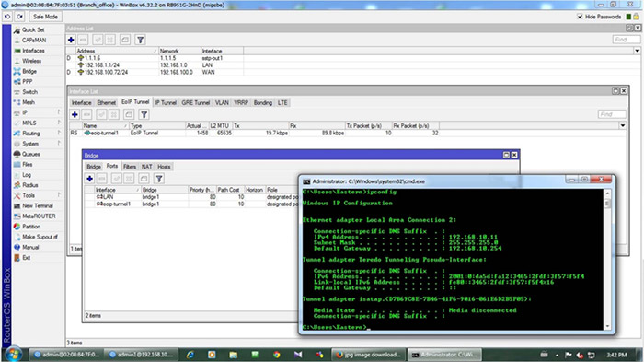The image size is (644, 362).
Task: Open CAPsMAN from the sidebar
Action: (34, 40)
